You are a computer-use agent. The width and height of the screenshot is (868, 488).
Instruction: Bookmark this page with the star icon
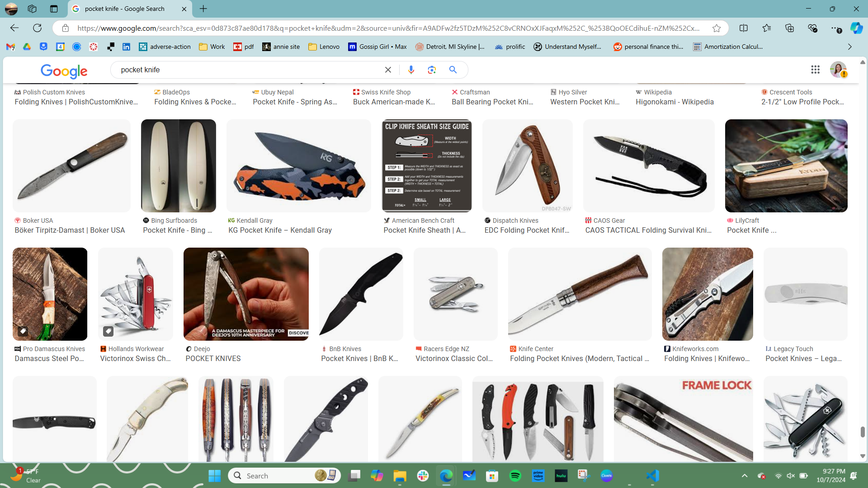717,28
